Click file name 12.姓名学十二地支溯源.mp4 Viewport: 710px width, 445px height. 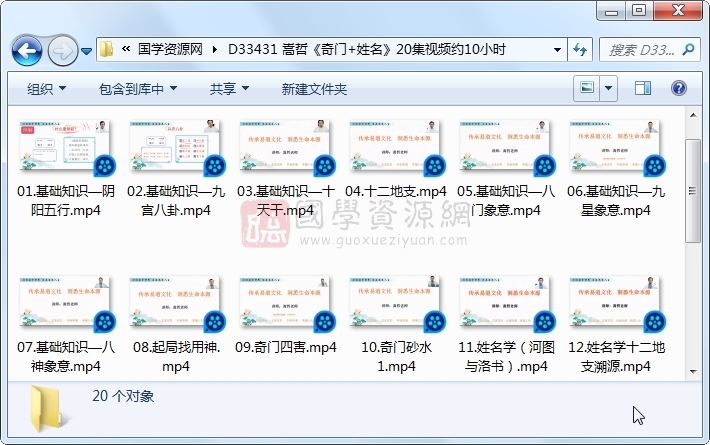[x=616, y=356]
